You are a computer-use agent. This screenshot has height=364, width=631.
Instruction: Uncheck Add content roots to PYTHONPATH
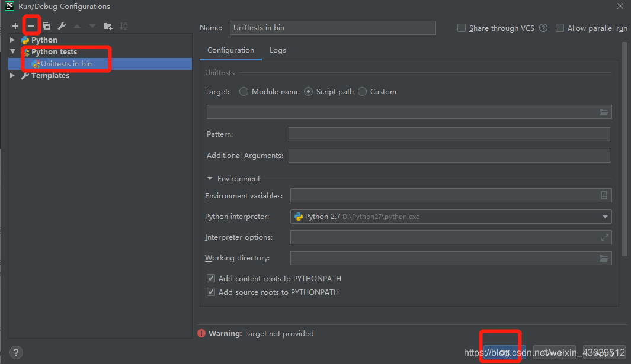point(211,278)
